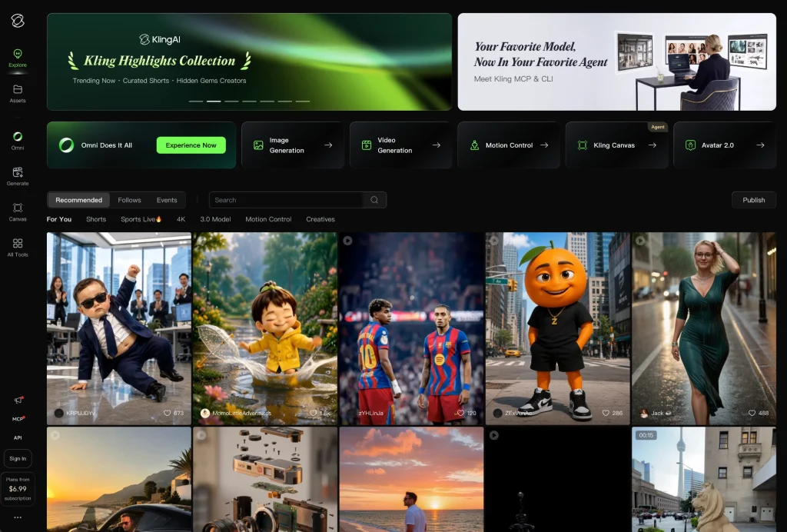Select the Motion Control filter tab
The image size is (787, 532).
[x=268, y=219]
